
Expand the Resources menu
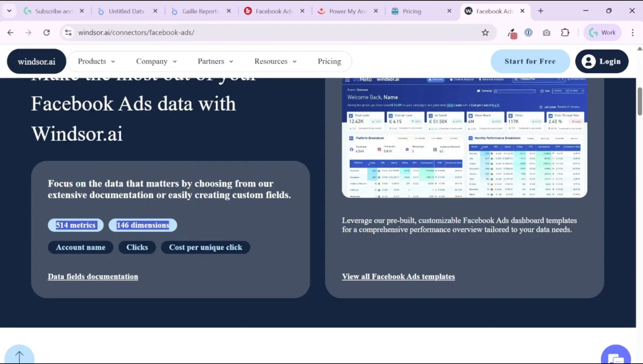[275, 61]
